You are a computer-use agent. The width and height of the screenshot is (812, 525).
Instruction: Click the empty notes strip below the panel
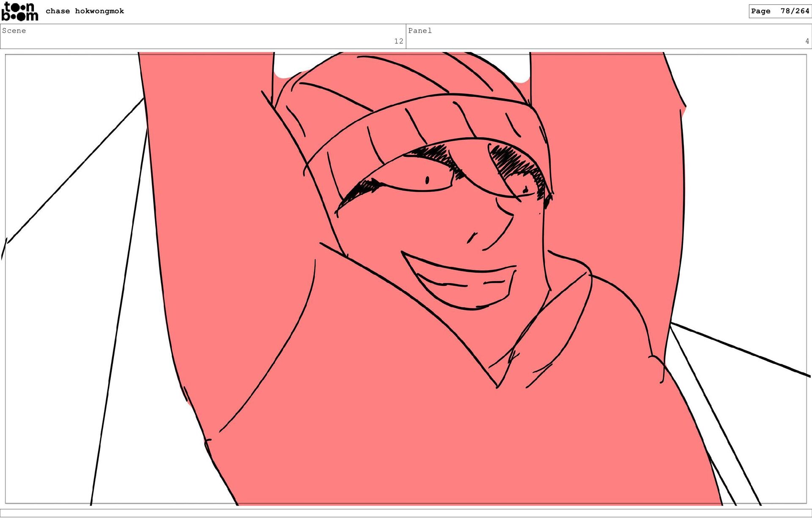coord(406,513)
